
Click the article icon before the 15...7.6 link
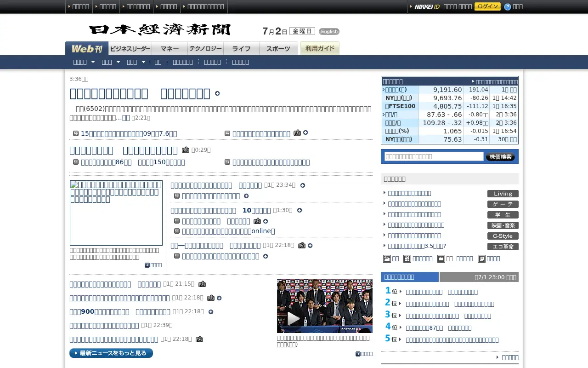coord(76,133)
